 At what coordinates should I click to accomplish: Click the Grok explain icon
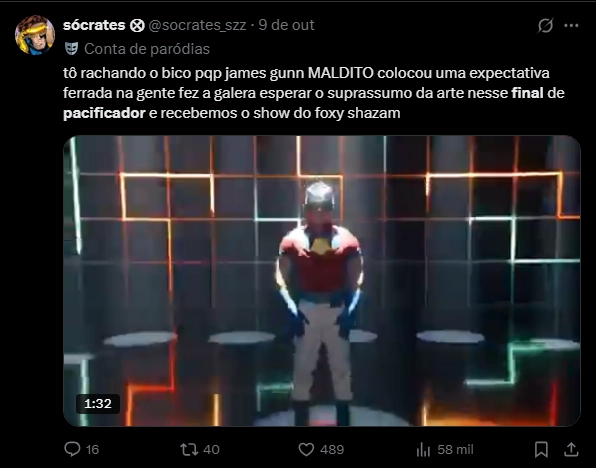pos(545,25)
